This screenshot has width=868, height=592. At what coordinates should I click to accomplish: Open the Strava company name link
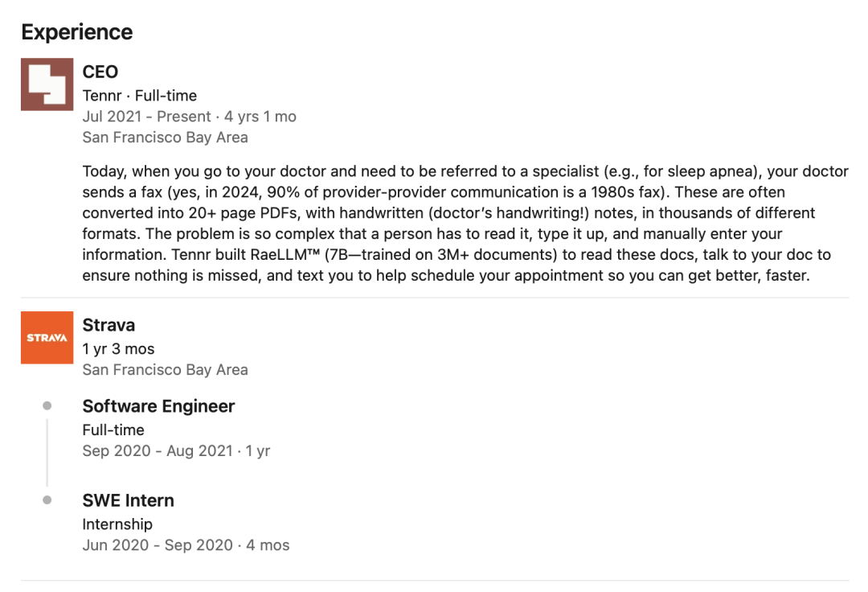click(x=108, y=325)
